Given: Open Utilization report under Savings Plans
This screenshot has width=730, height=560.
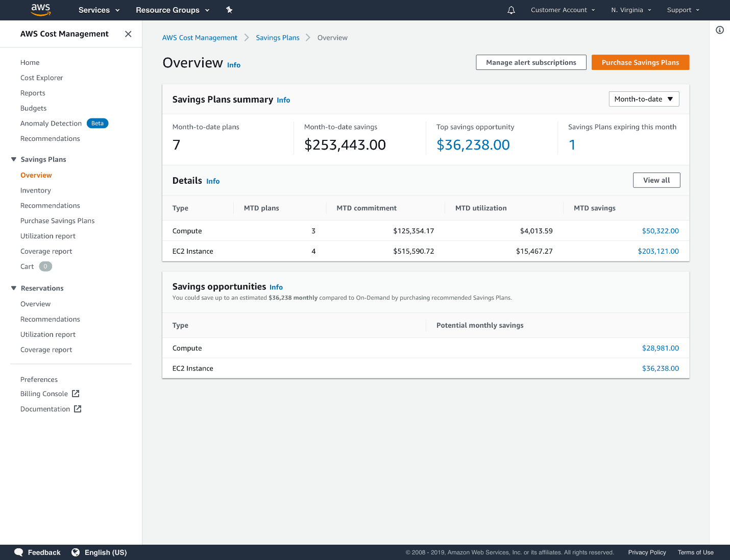Looking at the screenshot, I should (x=48, y=236).
